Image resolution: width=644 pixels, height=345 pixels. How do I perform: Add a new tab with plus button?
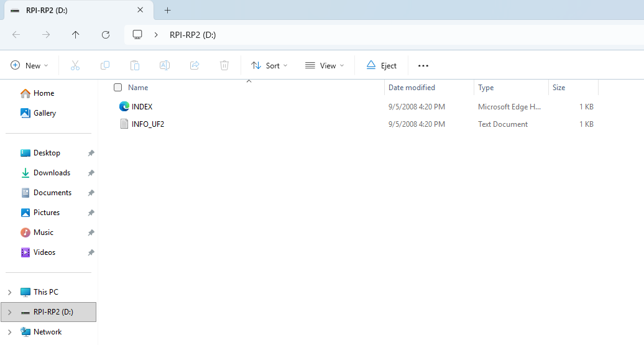[167, 10]
